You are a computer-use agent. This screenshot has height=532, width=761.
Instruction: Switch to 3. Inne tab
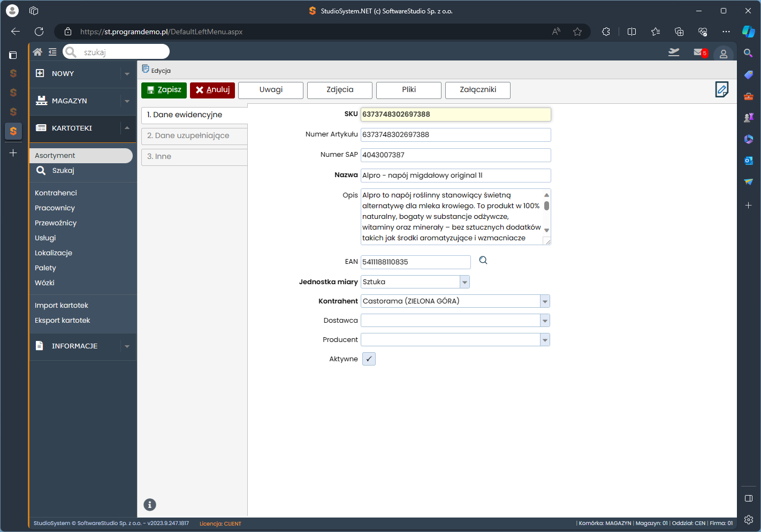pyautogui.click(x=194, y=157)
